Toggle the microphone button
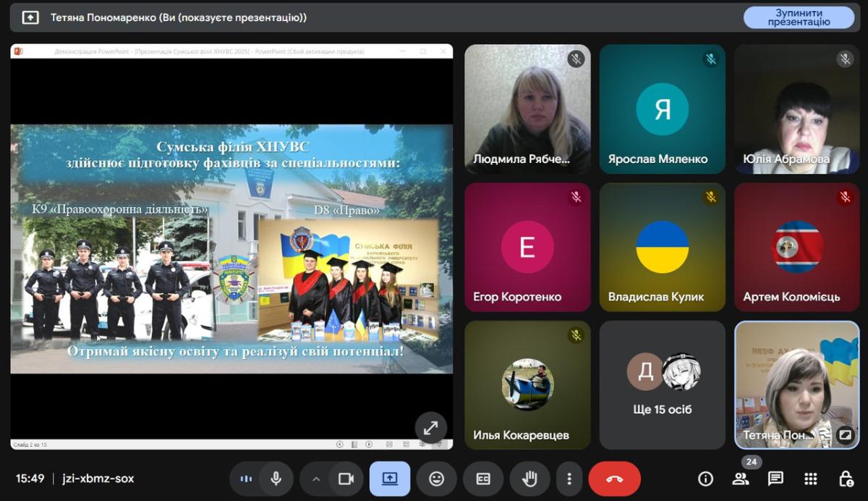868x501 pixels. click(276, 479)
